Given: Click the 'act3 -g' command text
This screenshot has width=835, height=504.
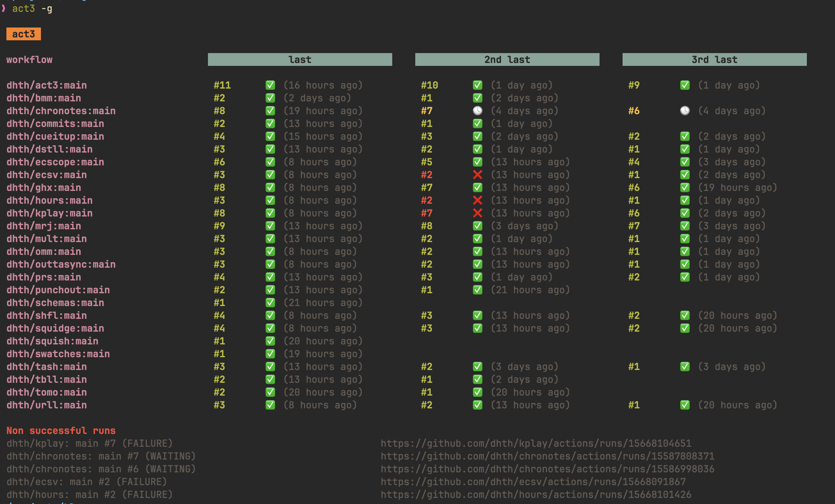Looking at the screenshot, I should pos(32,8).
